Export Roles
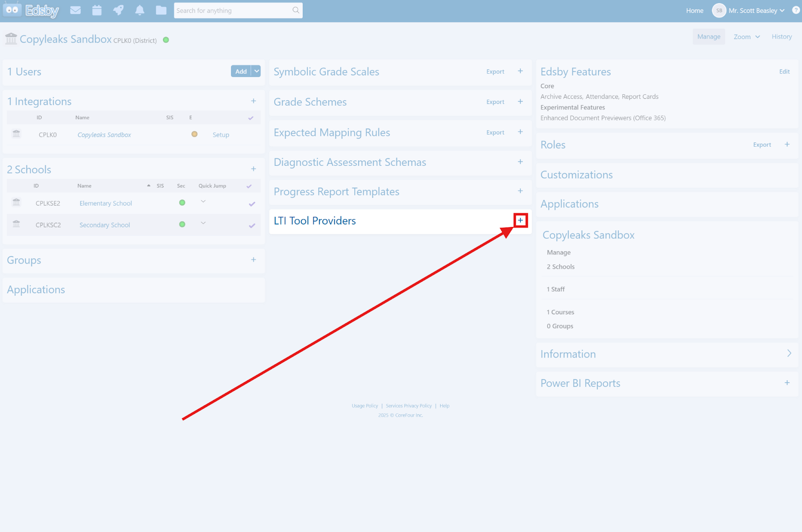Screen dimensions: 802x532 point(762,145)
